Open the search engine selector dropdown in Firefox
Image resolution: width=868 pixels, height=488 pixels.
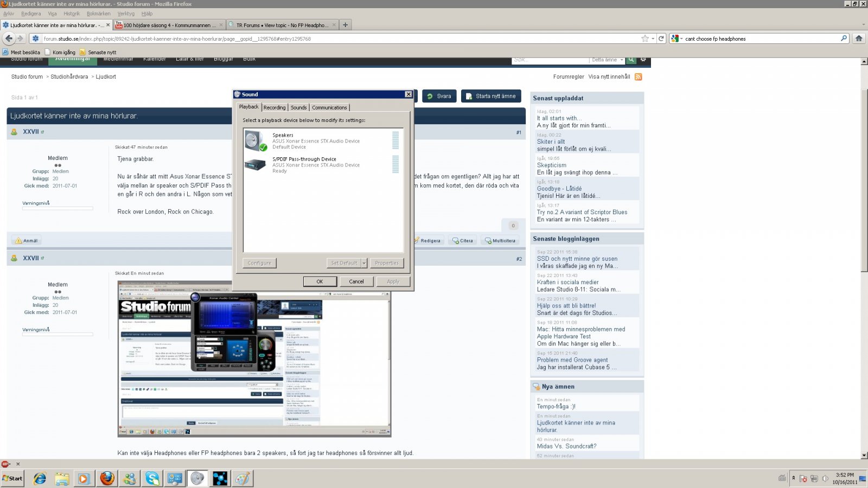click(676, 38)
